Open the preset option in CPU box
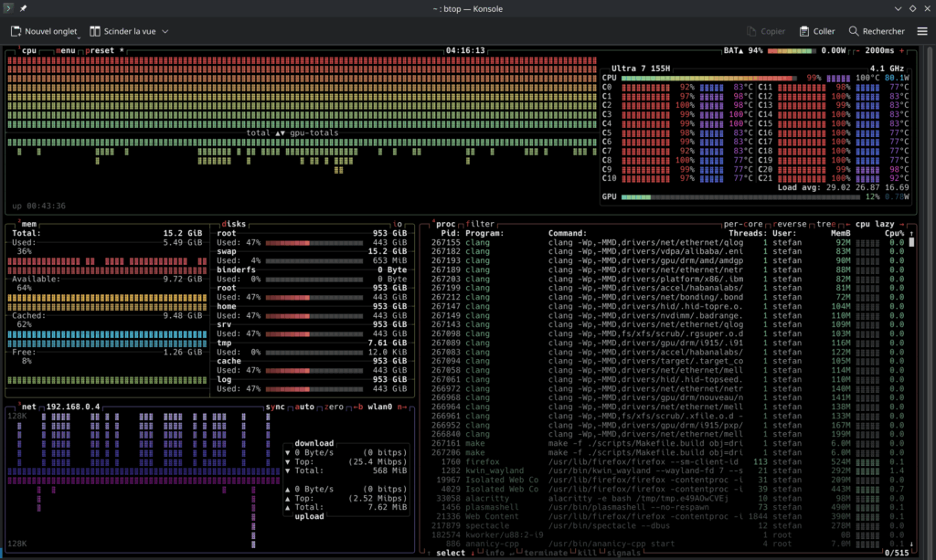This screenshot has width=936, height=560. pos(101,51)
